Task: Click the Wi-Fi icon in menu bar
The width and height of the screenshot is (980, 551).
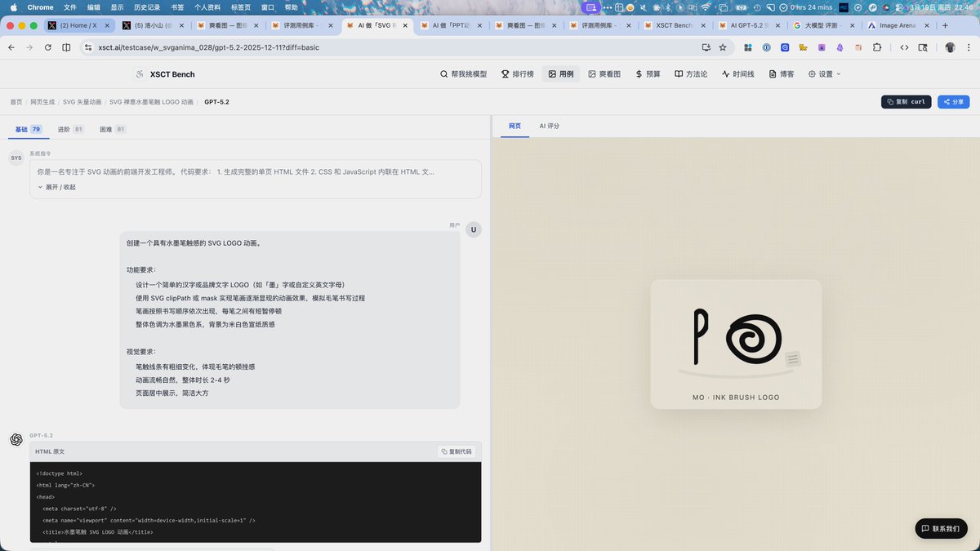Action: click(x=705, y=7)
